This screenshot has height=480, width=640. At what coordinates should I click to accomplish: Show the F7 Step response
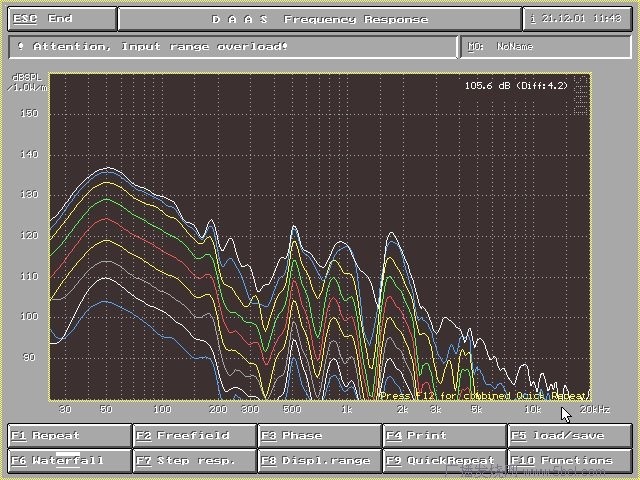coord(194,461)
